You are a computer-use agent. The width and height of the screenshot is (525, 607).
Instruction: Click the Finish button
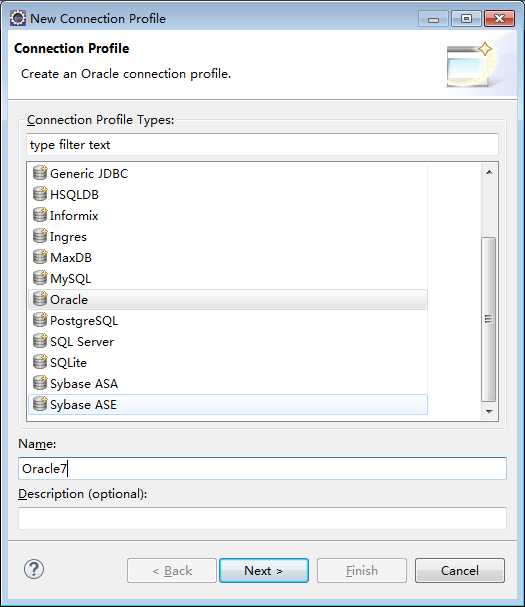tap(362, 570)
